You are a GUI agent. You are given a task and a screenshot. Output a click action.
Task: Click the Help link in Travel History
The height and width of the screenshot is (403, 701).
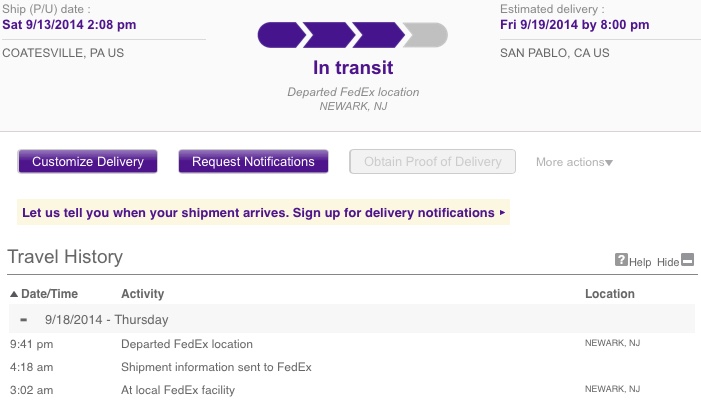click(640, 262)
